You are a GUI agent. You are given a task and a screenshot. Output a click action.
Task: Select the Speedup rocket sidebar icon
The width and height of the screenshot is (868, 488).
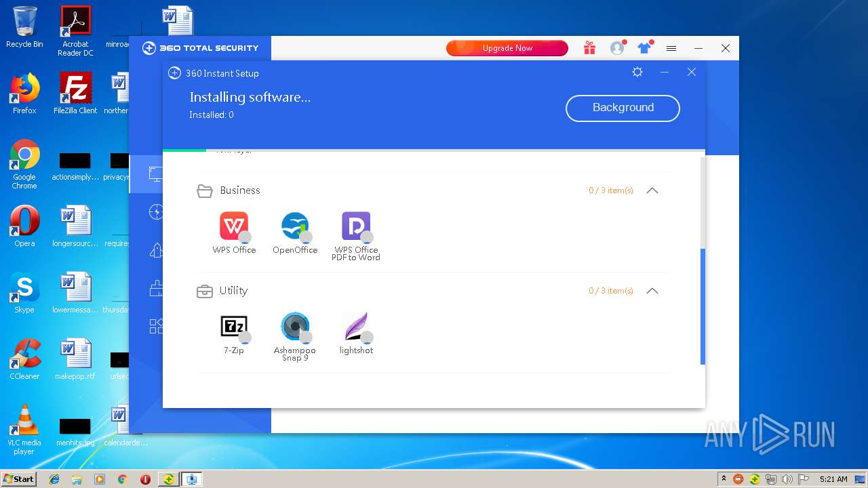click(156, 250)
